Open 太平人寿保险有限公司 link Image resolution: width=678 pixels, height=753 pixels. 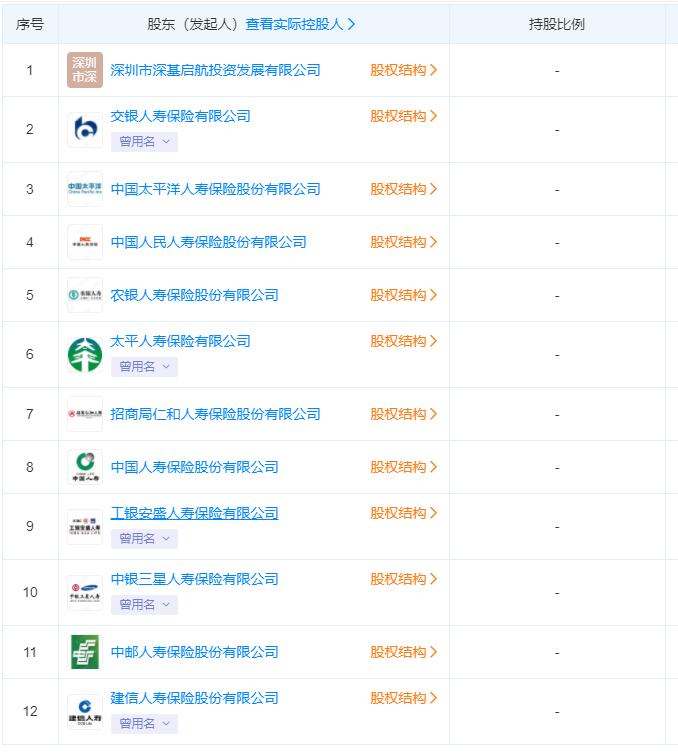click(x=181, y=341)
